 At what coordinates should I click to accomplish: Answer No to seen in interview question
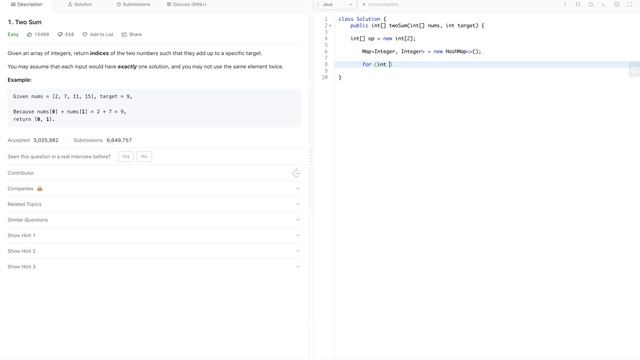click(x=144, y=156)
